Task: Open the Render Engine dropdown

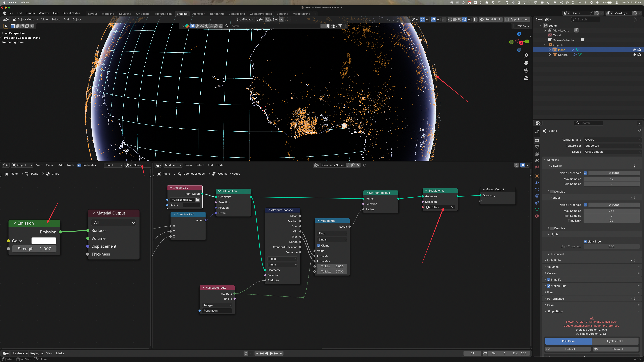Action: pyautogui.click(x=613, y=140)
